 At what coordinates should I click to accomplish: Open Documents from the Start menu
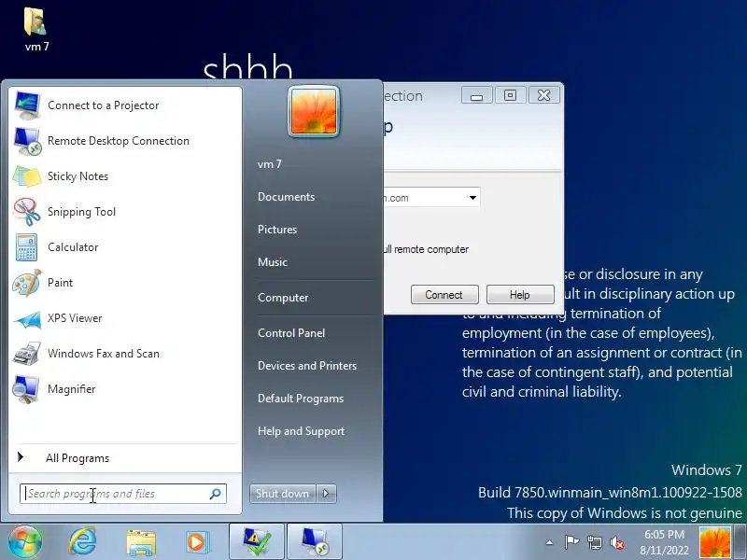pos(286,197)
